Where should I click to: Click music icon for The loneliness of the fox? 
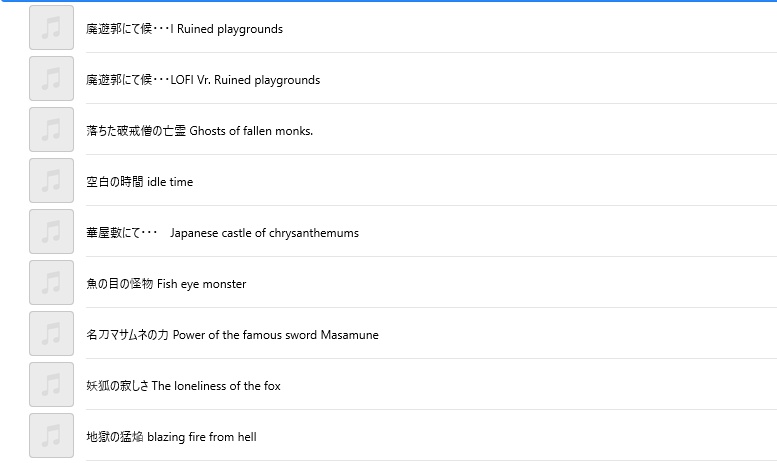tap(51, 385)
